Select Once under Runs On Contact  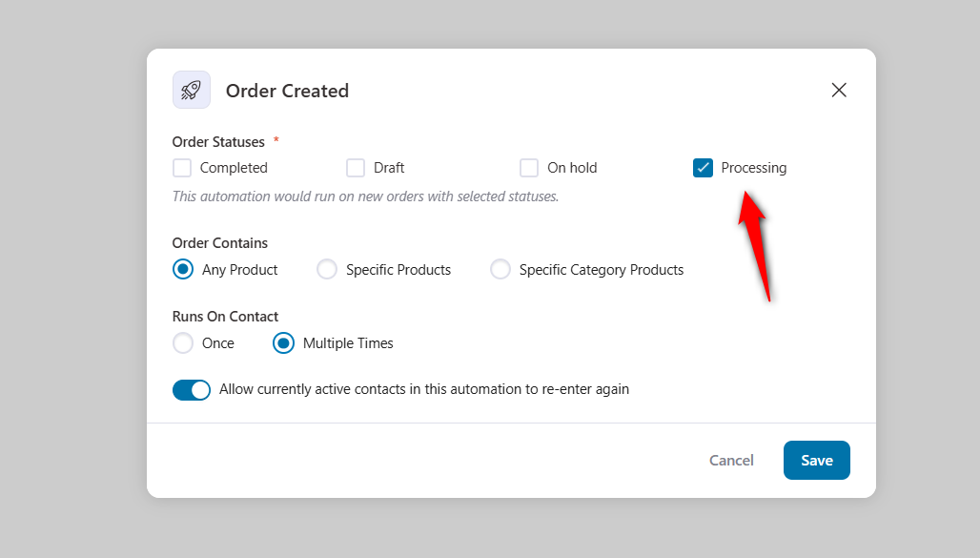point(182,342)
